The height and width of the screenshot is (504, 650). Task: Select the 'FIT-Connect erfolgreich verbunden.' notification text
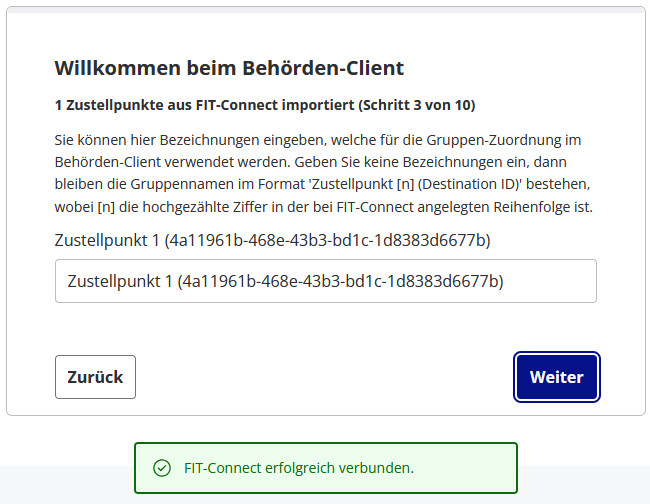tap(299, 468)
